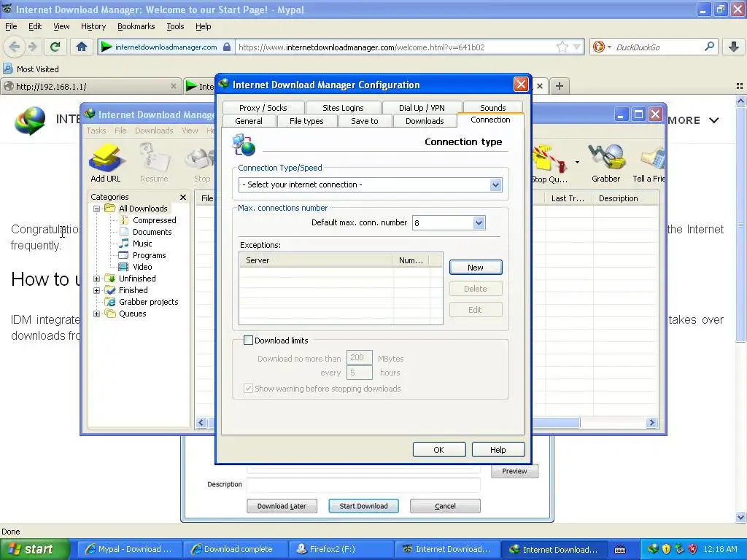Click the browser page scrollbar down arrow
747x560 pixels.
740,517
